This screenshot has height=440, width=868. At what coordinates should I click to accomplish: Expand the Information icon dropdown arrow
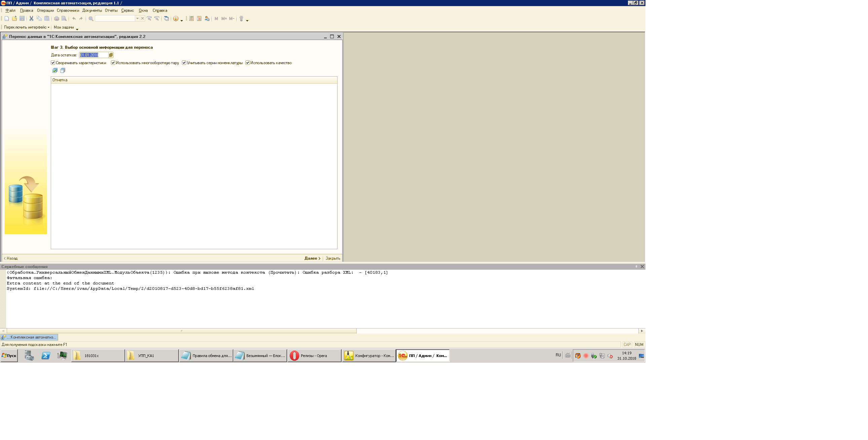point(182,20)
